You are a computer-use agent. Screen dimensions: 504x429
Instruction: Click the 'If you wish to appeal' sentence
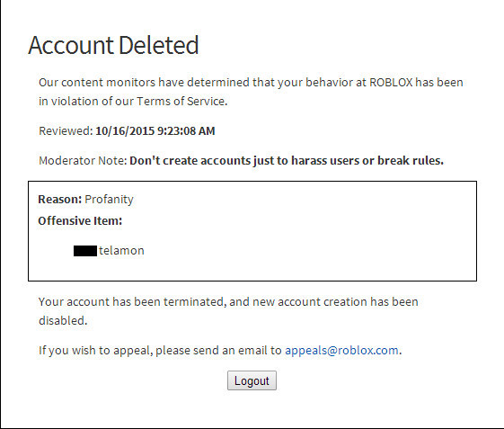click(x=220, y=350)
